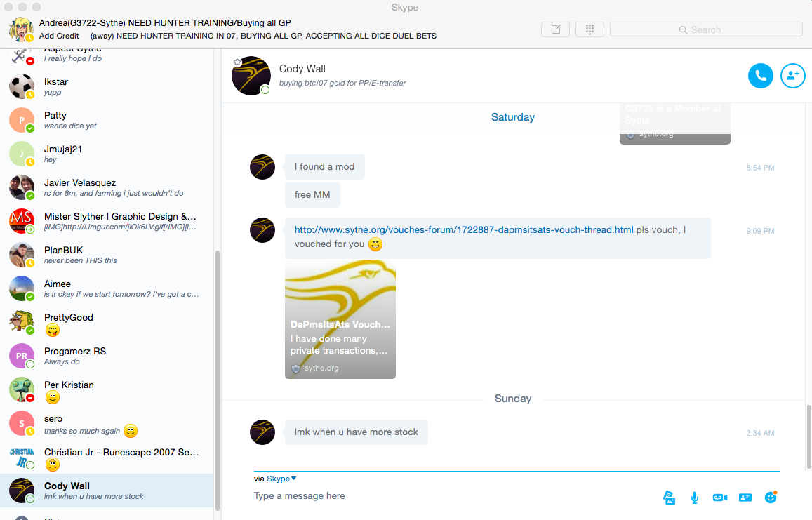Screen dimensions: 812x520
Task: Open the new conversation compose icon
Action: click(x=556, y=29)
